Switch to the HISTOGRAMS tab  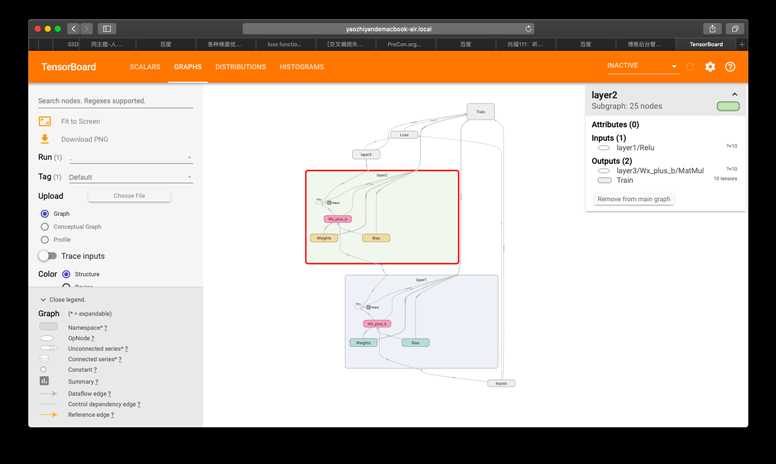(301, 67)
